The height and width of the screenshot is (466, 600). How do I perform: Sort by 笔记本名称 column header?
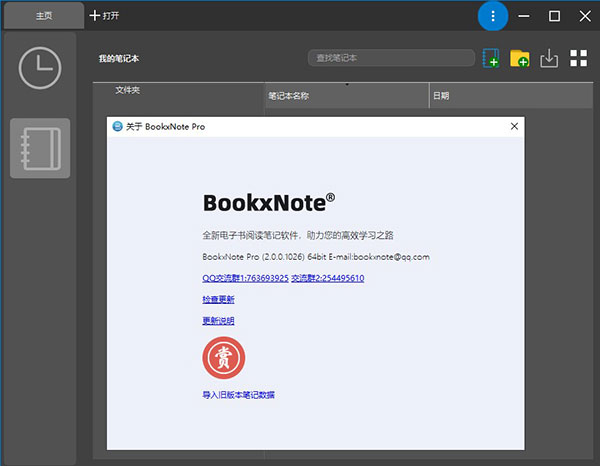pos(347,96)
